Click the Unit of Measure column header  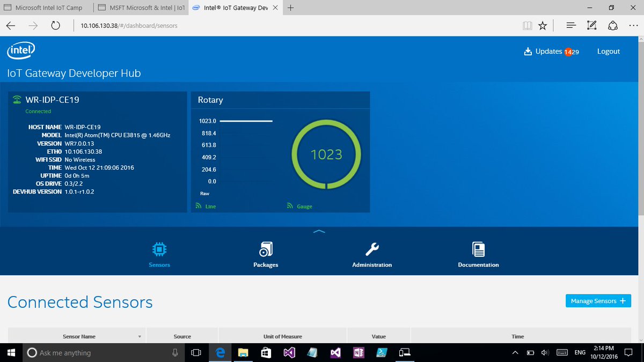[283, 337]
